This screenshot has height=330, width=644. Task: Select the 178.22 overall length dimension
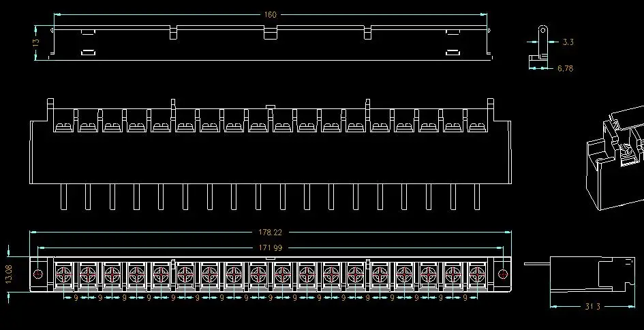click(x=271, y=232)
